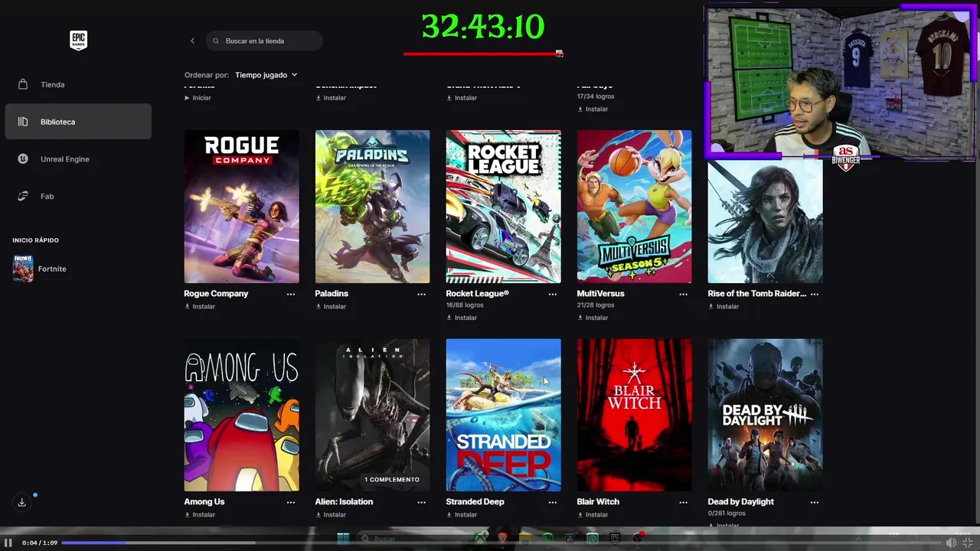Open Rise of the Tomb Raider cover
The width and height of the screenshot is (980, 551).
(765, 220)
